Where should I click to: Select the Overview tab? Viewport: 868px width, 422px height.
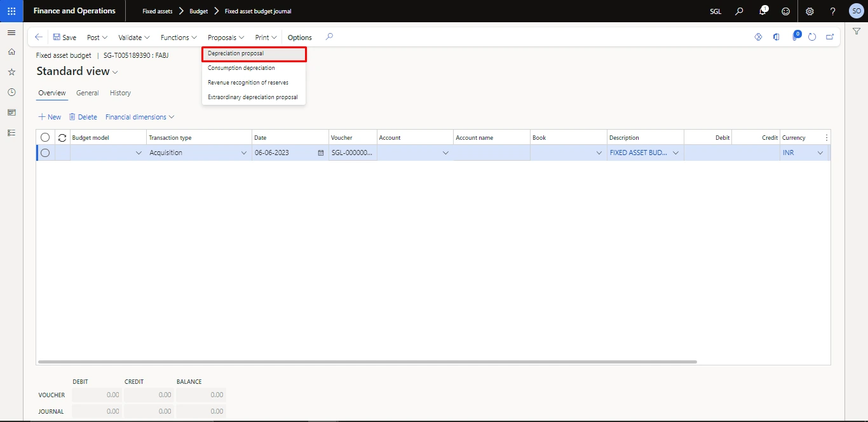51,93
